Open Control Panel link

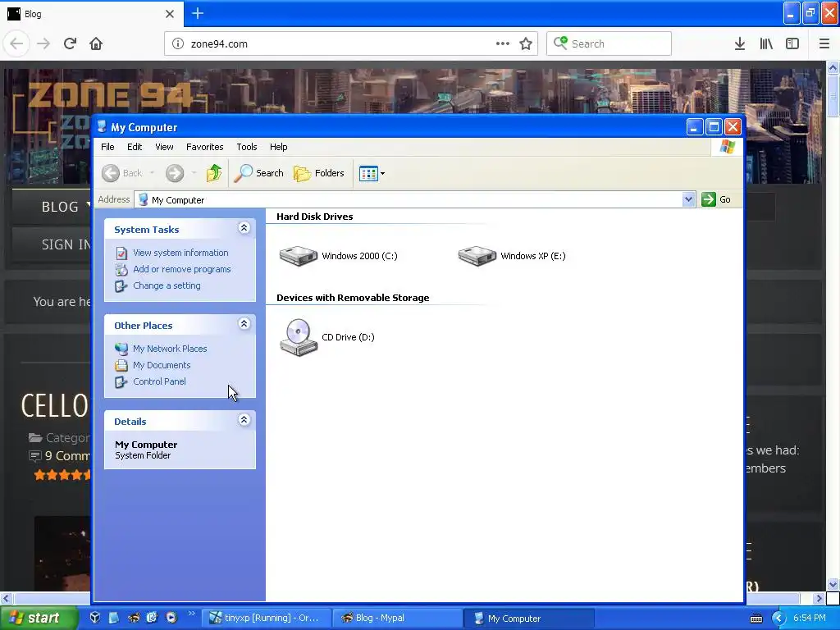click(x=160, y=381)
